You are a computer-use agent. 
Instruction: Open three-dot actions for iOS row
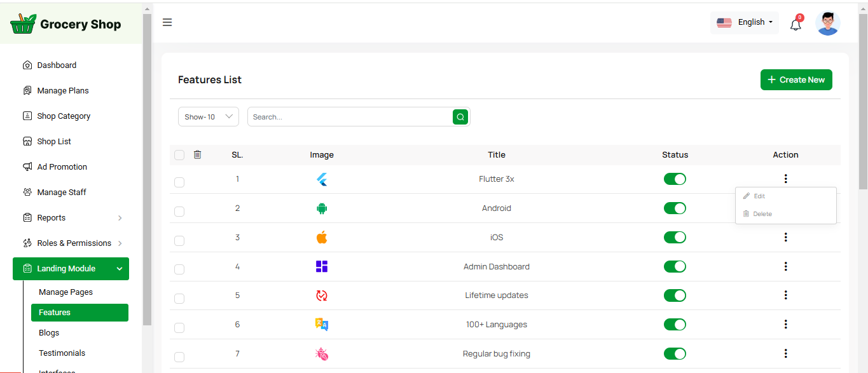785,237
